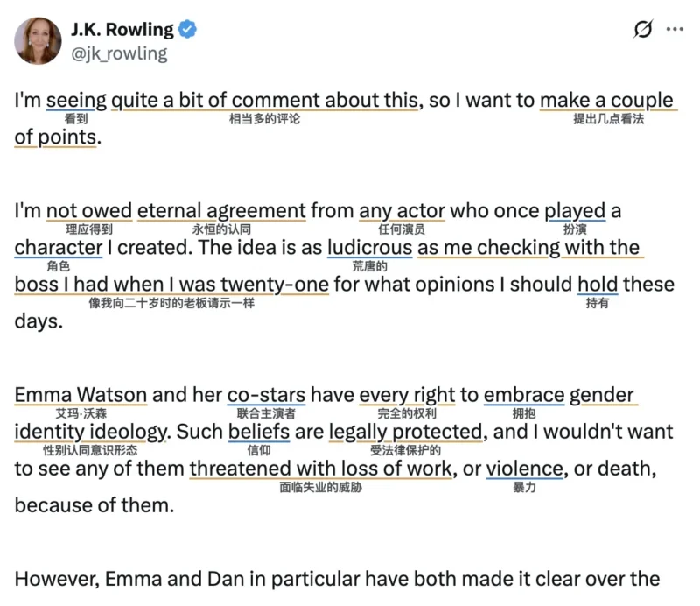Select the underlined name "Emma Watson"

pos(80,394)
